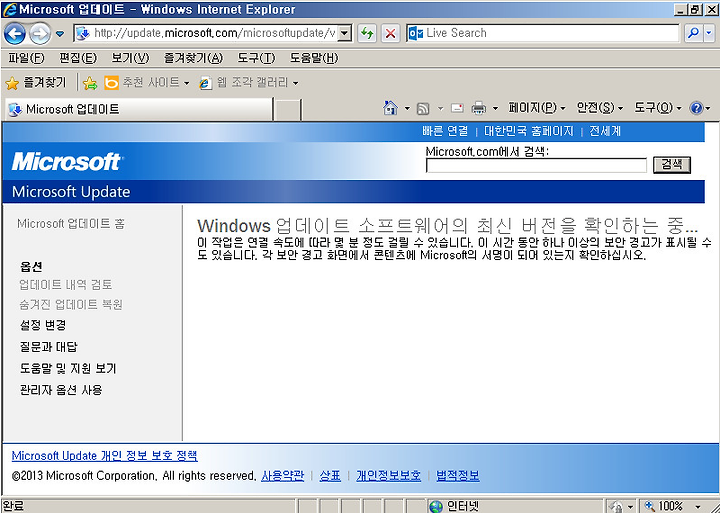The image size is (720, 513).
Task: Open the 추천 사이트 suggested sites dropdown
Action: [147, 83]
